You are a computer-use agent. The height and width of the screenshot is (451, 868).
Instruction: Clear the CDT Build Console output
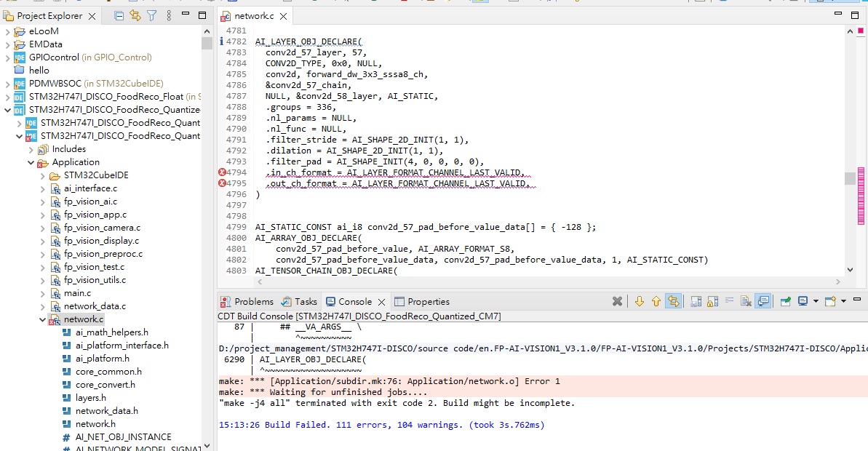pos(746,300)
